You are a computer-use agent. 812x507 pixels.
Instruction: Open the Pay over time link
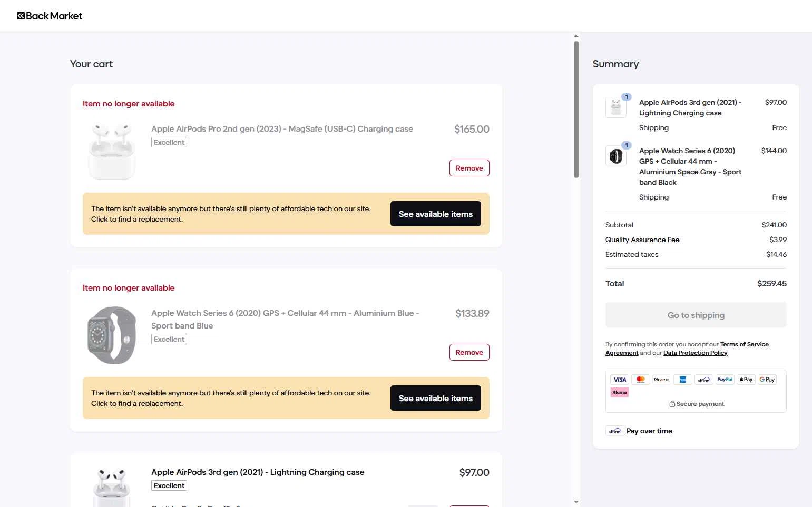click(649, 431)
